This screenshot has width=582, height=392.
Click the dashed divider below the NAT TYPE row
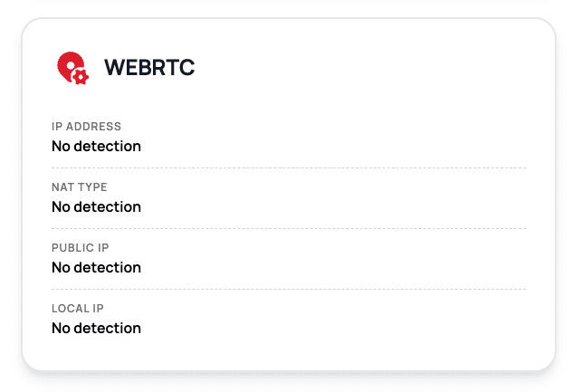coord(288,228)
